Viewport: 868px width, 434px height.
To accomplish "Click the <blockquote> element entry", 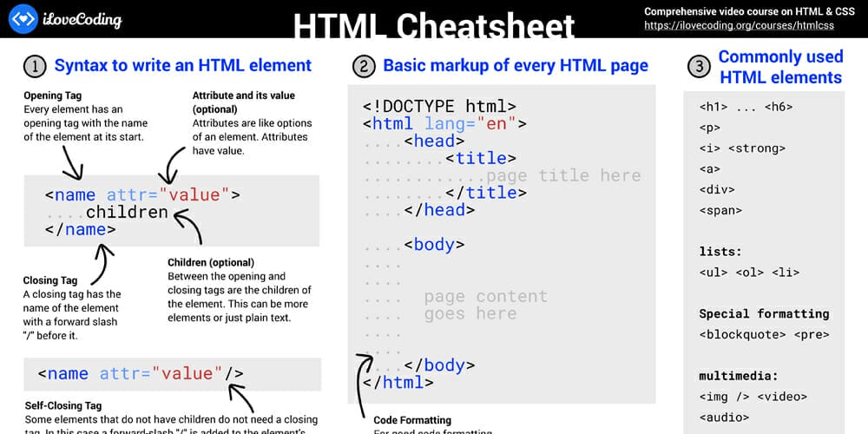I will (742, 335).
